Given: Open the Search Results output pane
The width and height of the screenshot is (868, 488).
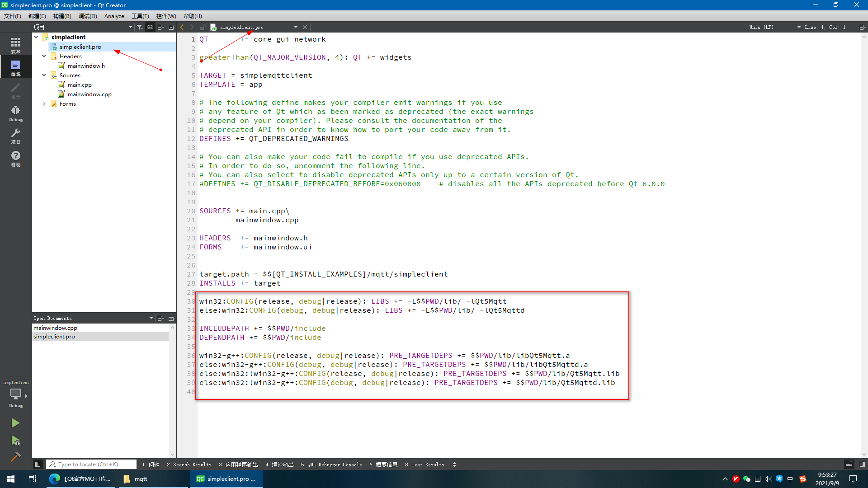Looking at the screenshot, I should click(x=189, y=465).
